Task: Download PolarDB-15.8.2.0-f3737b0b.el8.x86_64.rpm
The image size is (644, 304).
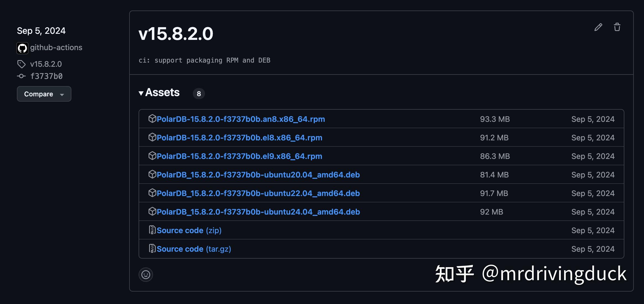Action: (x=240, y=137)
